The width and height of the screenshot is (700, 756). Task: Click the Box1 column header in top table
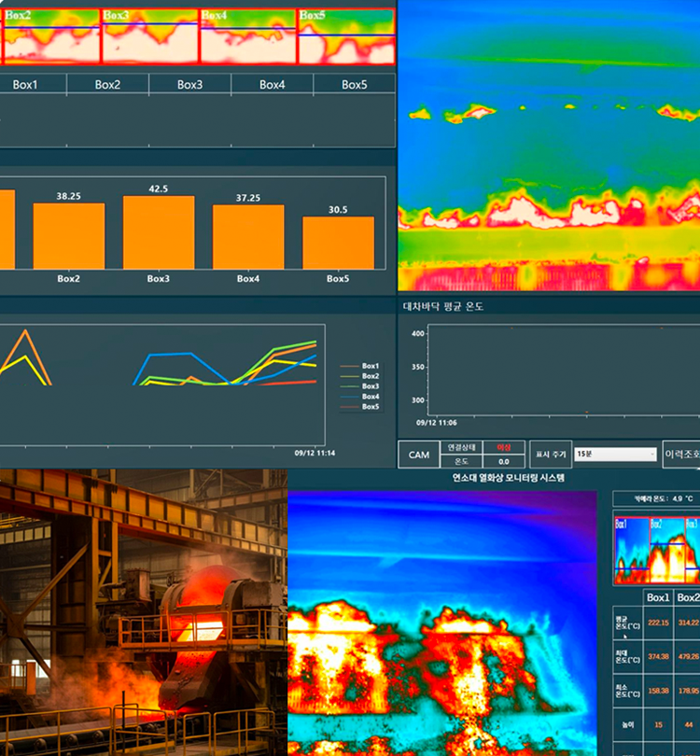[x=25, y=85]
